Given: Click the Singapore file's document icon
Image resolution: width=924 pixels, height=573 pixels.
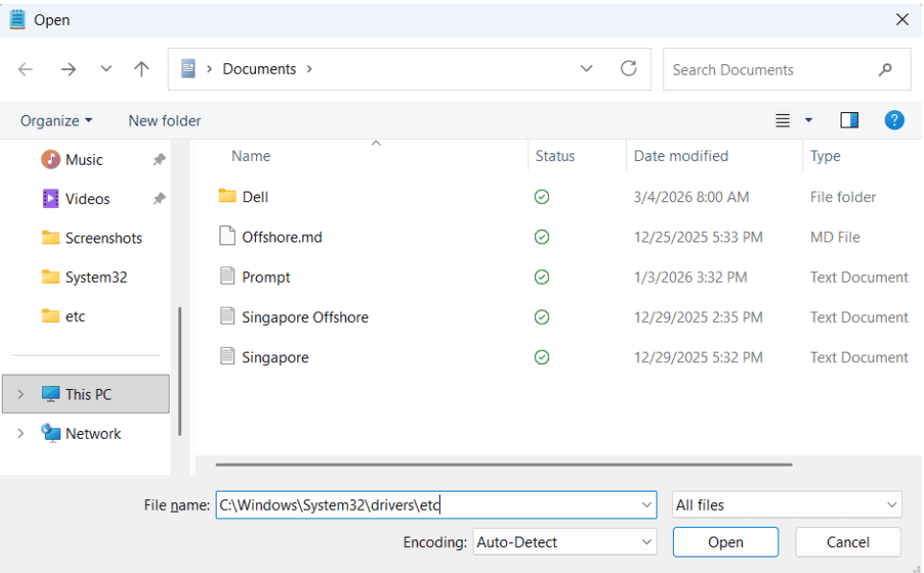Looking at the screenshot, I should point(227,355).
